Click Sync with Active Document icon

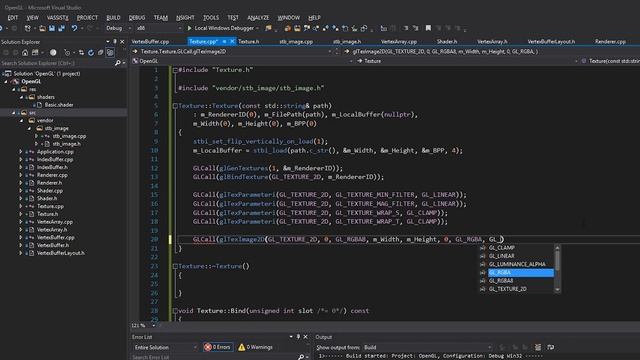pos(81,53)
